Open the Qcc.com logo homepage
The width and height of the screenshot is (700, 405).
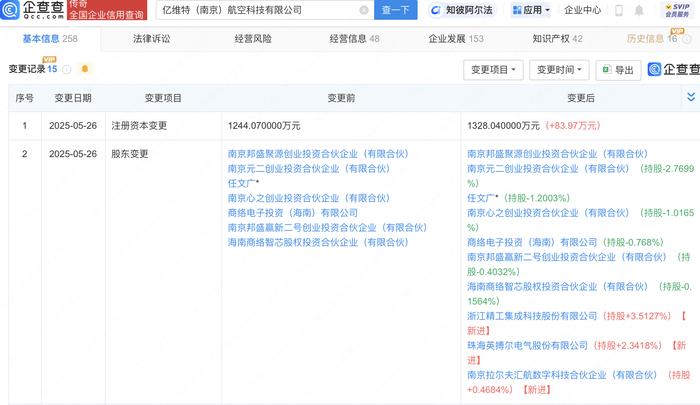pos(33,9)
